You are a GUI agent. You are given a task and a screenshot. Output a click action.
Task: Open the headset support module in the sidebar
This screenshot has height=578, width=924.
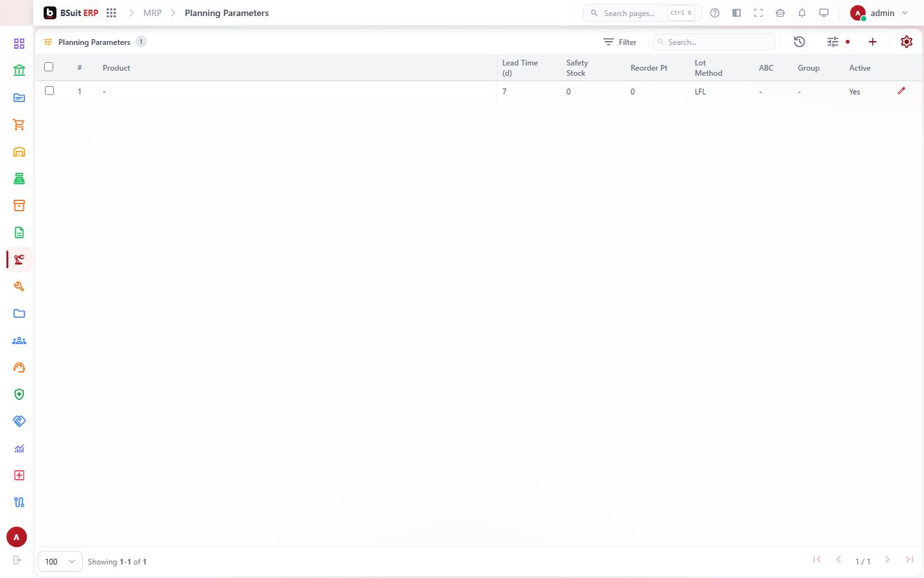coord(19,367)
